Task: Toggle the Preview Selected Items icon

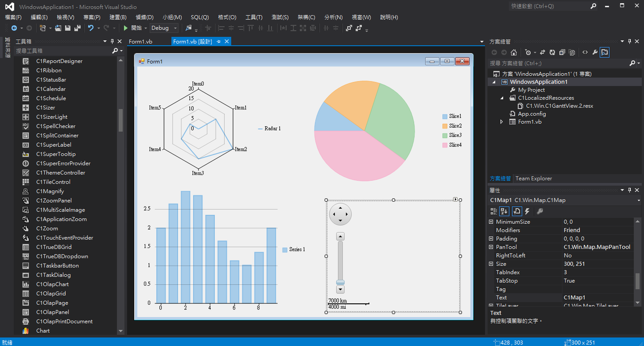Action: [x=605, y=52]
